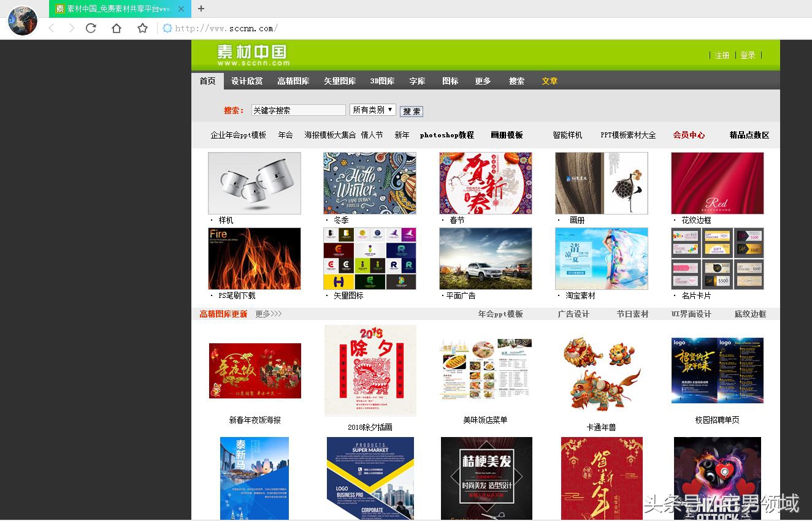Click the site icon beside the URL
Image resolution: width=812 pixels, height=521 pixels.
166,28
